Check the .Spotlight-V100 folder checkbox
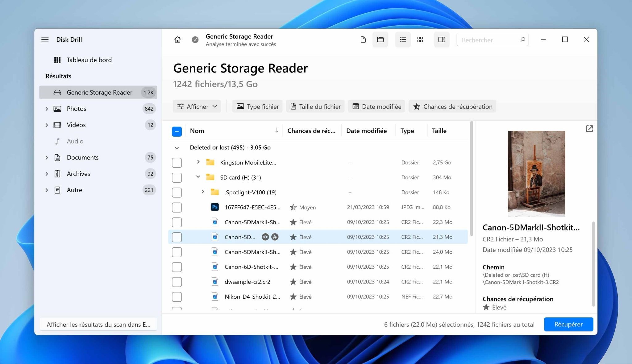 point(177,192)
